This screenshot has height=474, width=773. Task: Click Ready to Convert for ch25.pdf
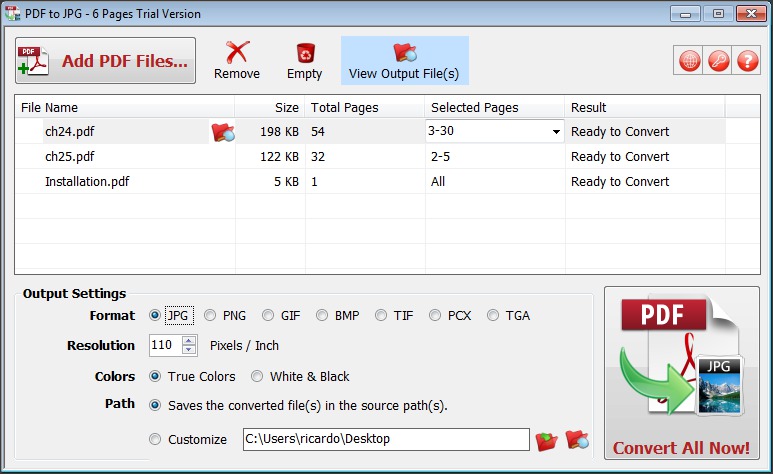[x=620, y=156]
